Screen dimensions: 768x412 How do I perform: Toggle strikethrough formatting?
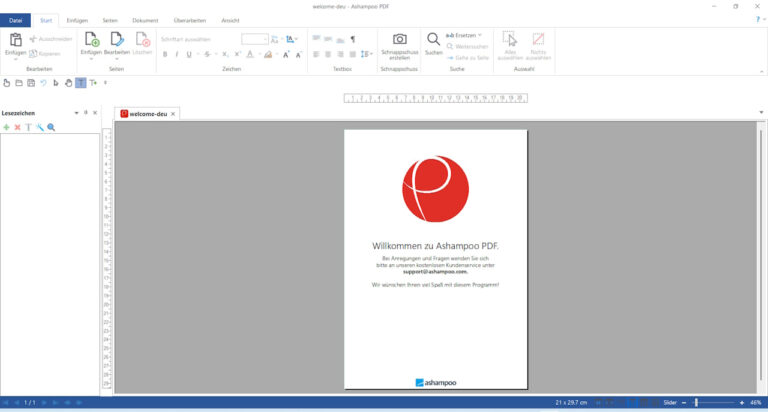(207, 54)
